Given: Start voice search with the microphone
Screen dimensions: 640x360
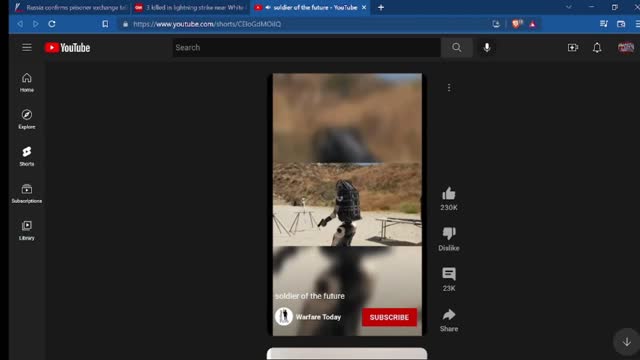Looking at the screenshot, I should (487, 47).
